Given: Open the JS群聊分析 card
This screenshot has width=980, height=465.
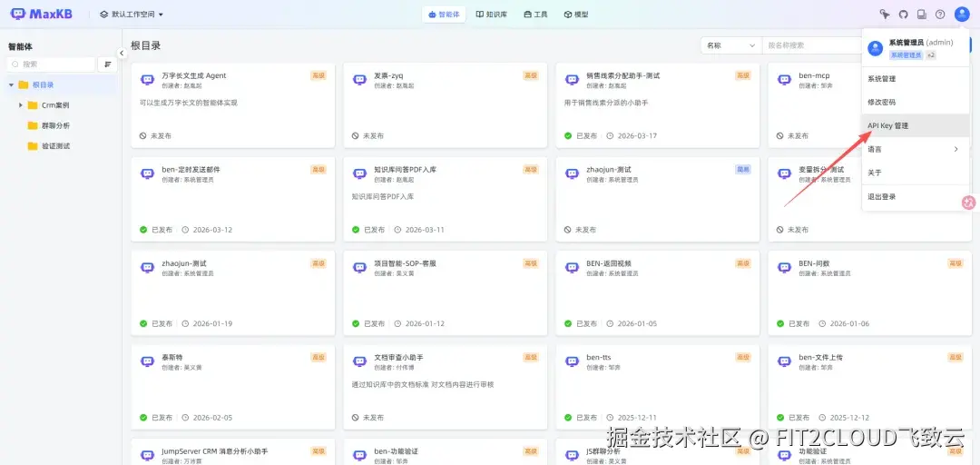Looking at the screenshot, I should (x=658, y=452).
